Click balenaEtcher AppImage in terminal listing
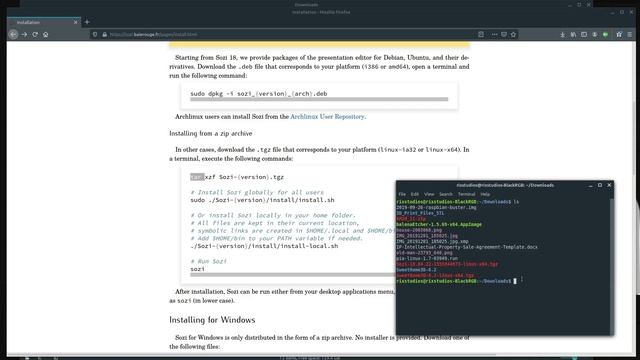Viewport: 640px width, 360px height. click(x=439, y=224)
